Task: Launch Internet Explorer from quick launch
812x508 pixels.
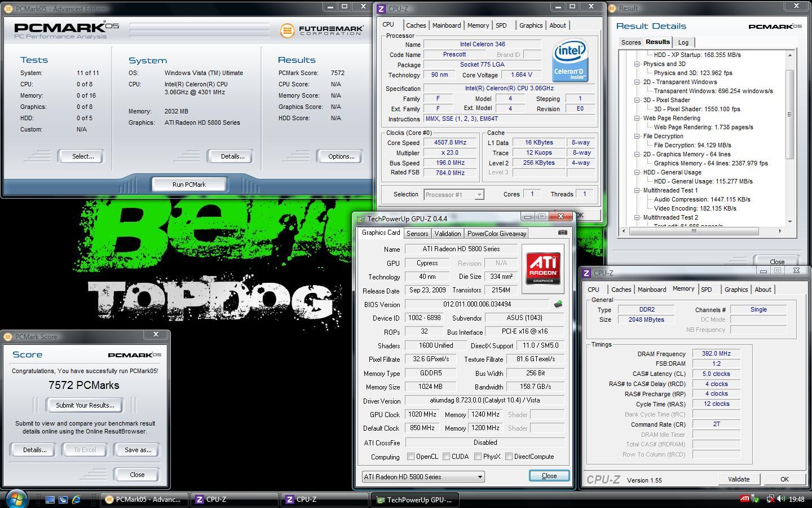Action: click(76, 500)
